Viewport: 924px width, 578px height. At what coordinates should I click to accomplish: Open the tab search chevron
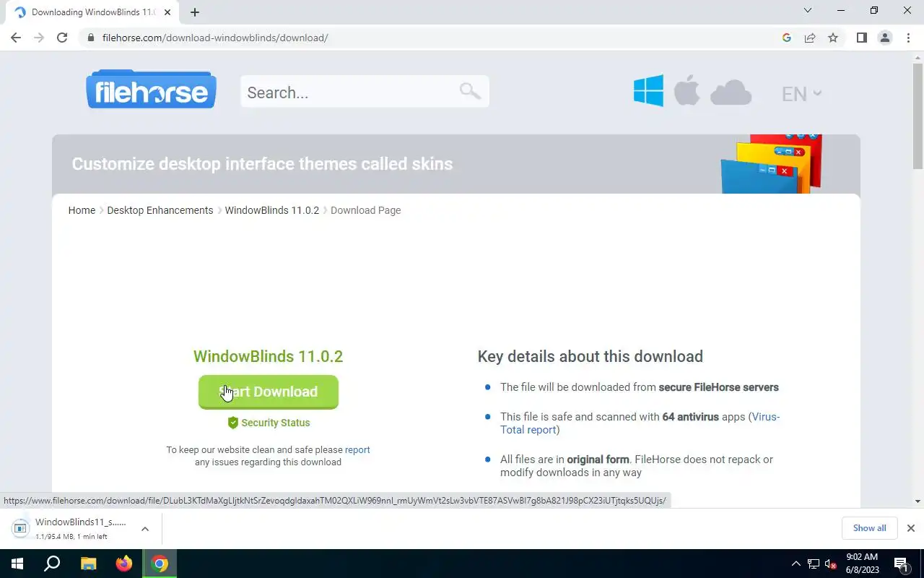click(x=808, y=11)
